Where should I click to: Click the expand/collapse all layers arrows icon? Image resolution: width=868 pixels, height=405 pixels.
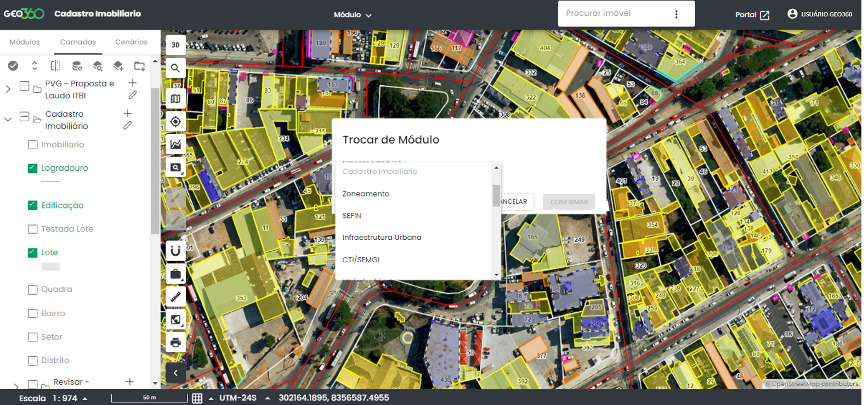point(35,66)
